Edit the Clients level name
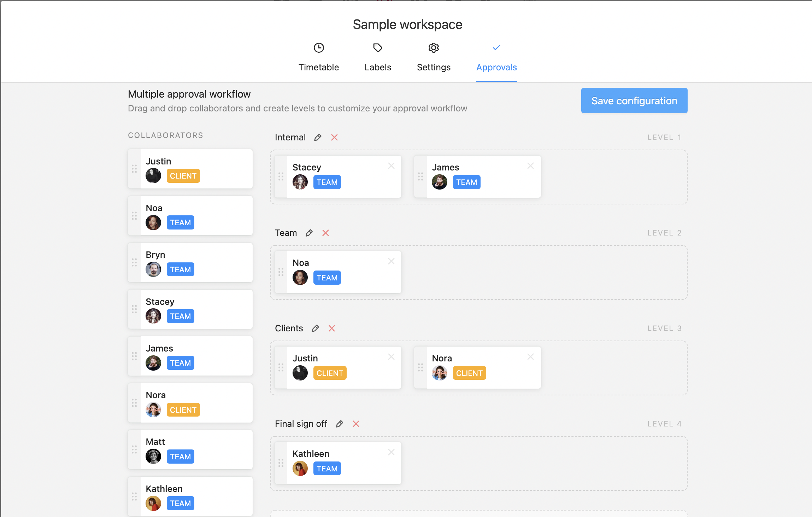Screen dimensions: 812x517 point(315,329)
